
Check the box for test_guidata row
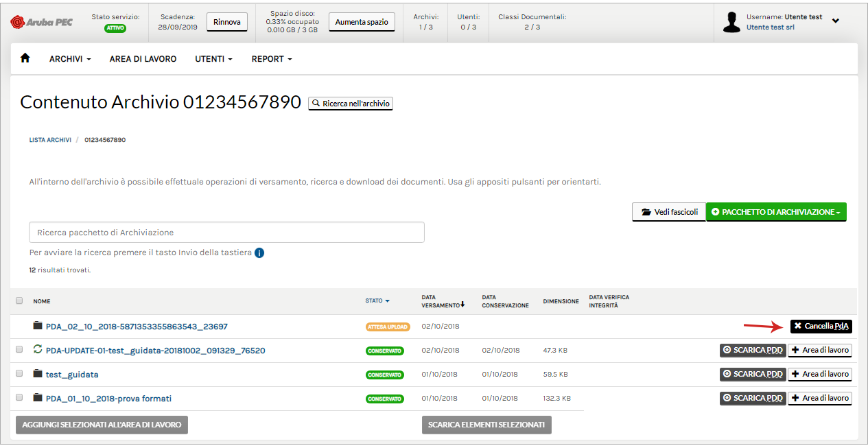pos(19,374)
